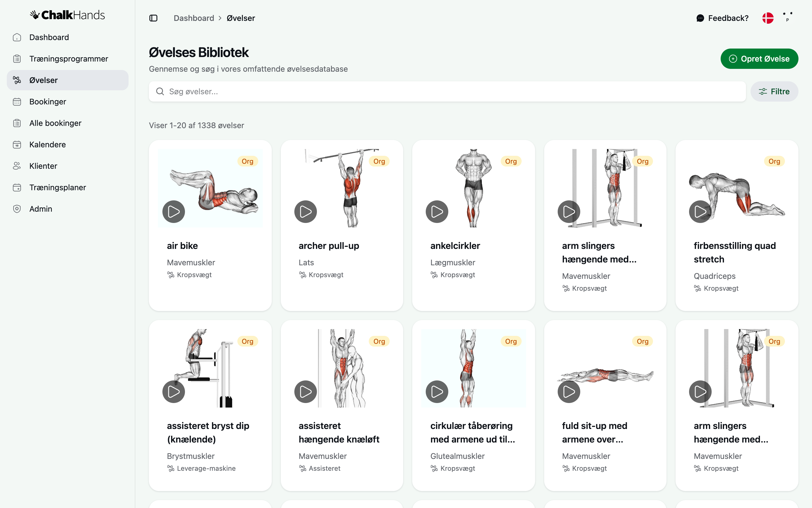Play the assisteret bryst dip video
Image resolution: width=812 pixels, height=508 pixels.
[173, 392]
